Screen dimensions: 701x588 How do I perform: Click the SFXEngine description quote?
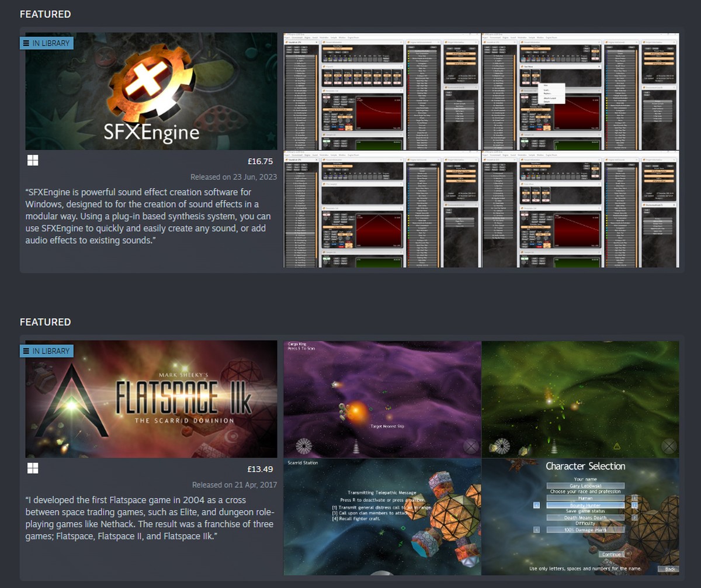coord(148,216)
